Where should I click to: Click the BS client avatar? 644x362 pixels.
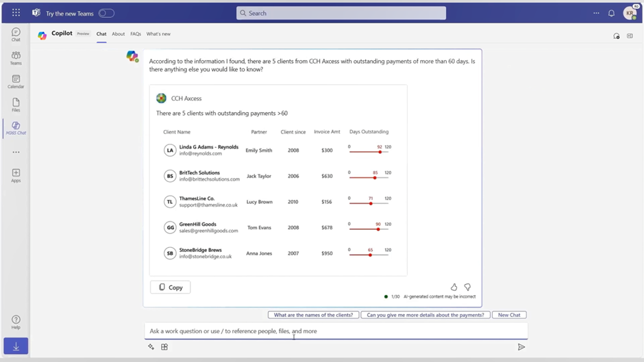click(170, 176)
